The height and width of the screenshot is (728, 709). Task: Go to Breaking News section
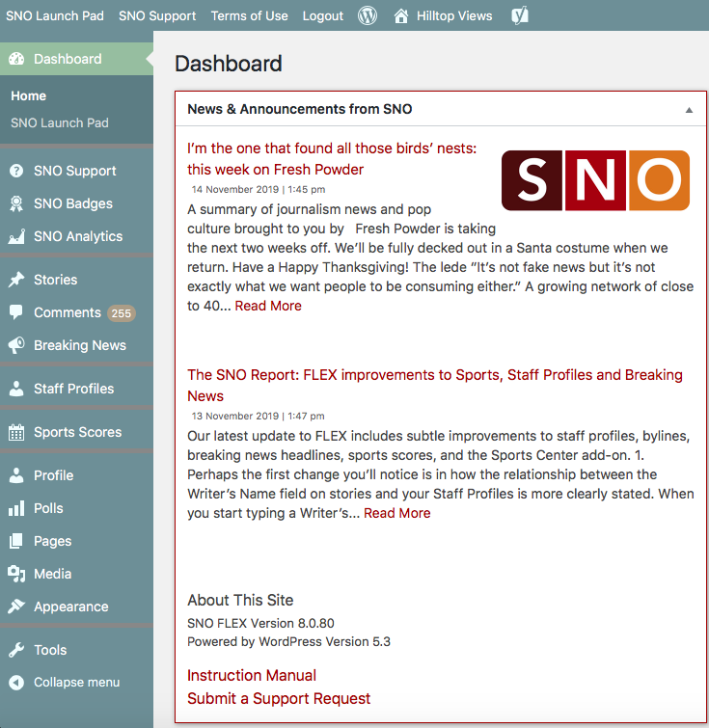click(x=80, y=345)
